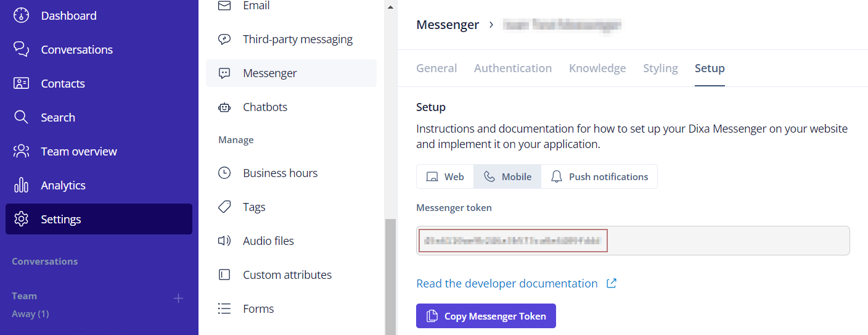The image size is (868, 335).
Task: Click the Search magnifier in the sidebar
Action: pyautogui.click(x=22, y=117)
